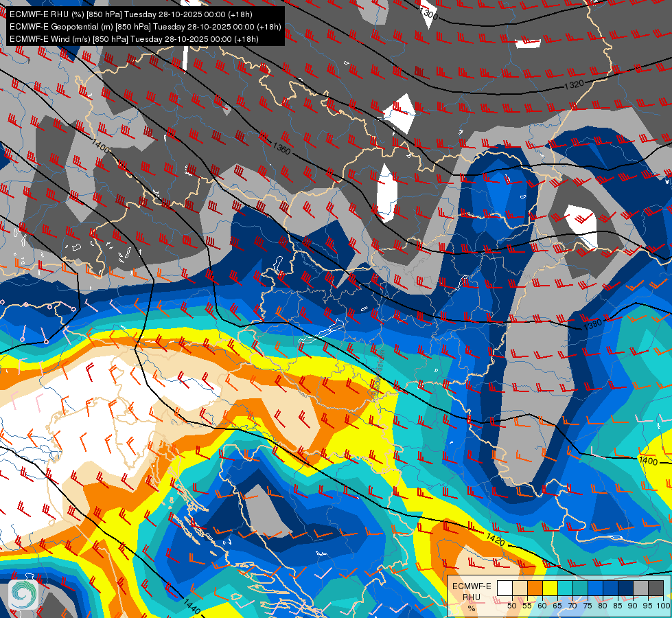672x618 pixels.
Task: Click the legend tick value '70'
Action: [572, 606]
